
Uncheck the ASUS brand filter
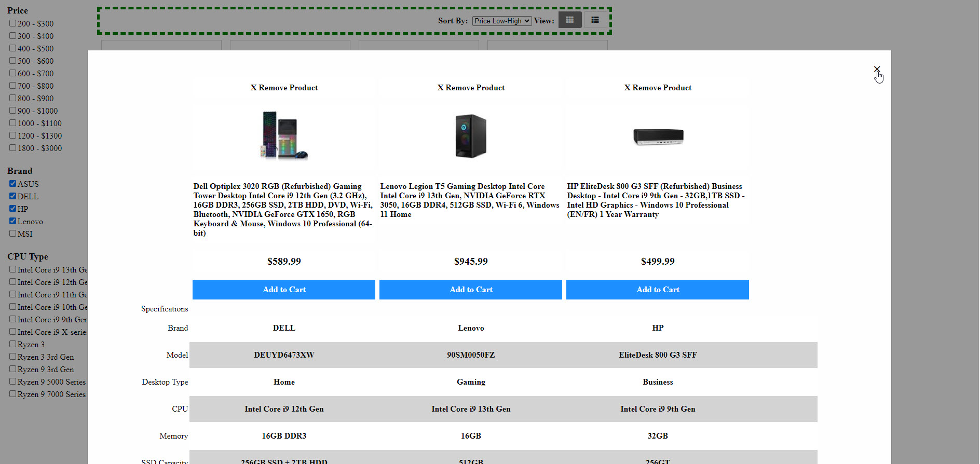pyautogui.click(x=12, y=184)
